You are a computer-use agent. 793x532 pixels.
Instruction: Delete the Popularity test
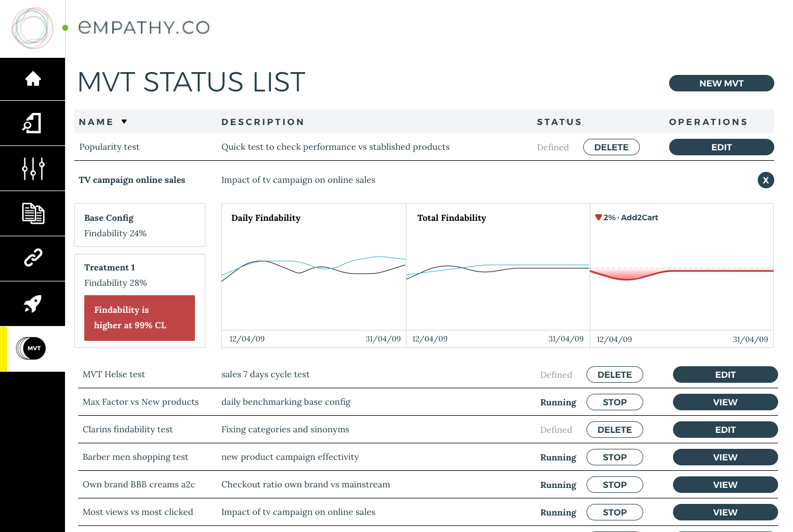611,147
